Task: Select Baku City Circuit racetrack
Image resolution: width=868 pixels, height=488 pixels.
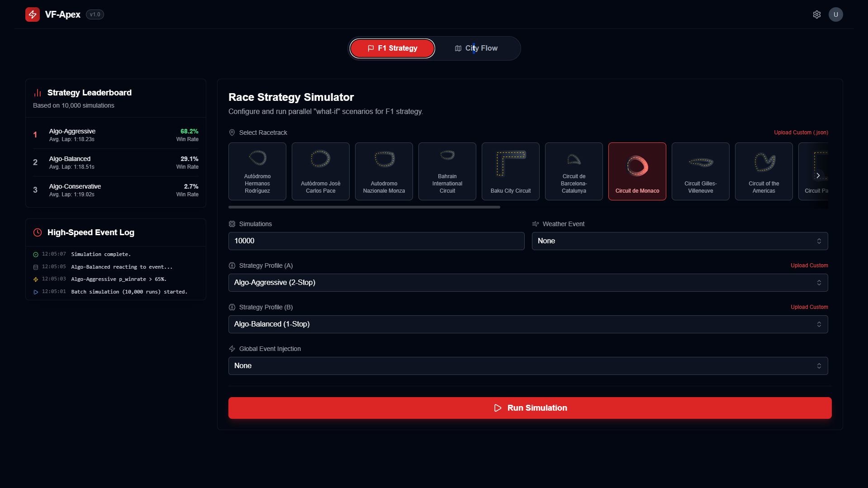Action: coord(511,171)
